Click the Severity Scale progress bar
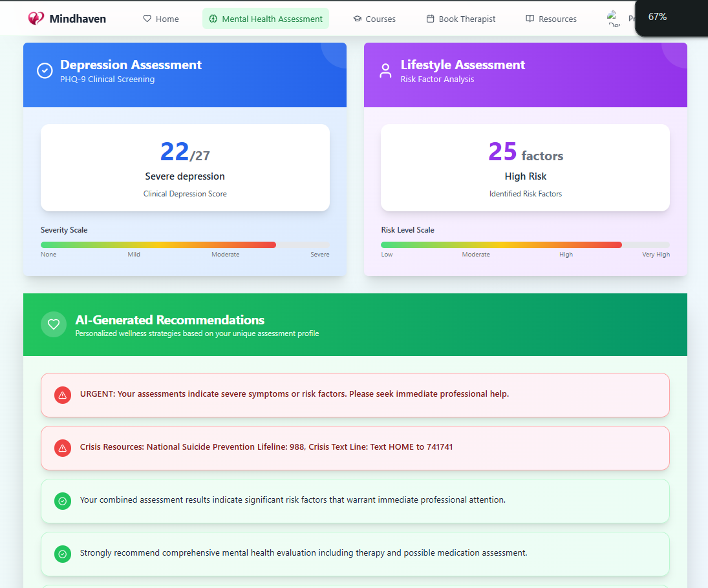 tap(185, 245)
